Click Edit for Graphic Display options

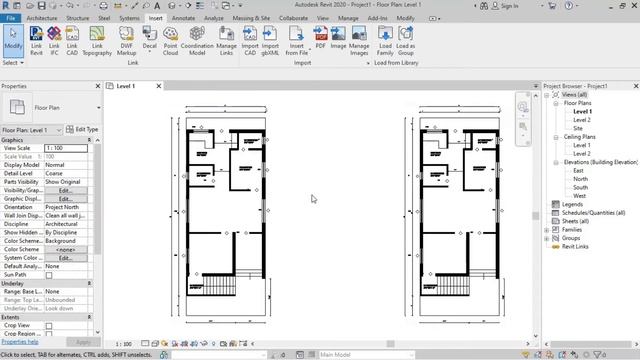pyautogui.click(x=66, y=199)
